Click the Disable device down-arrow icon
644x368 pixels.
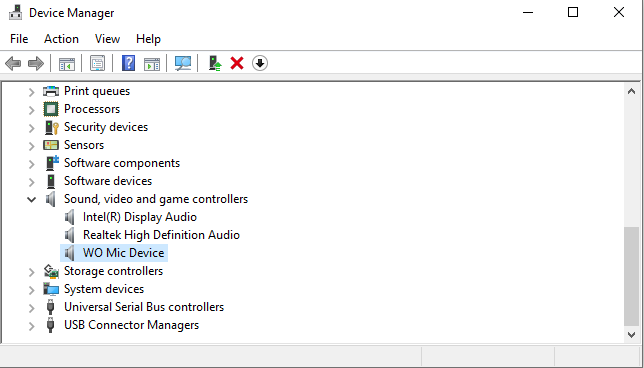260,63
